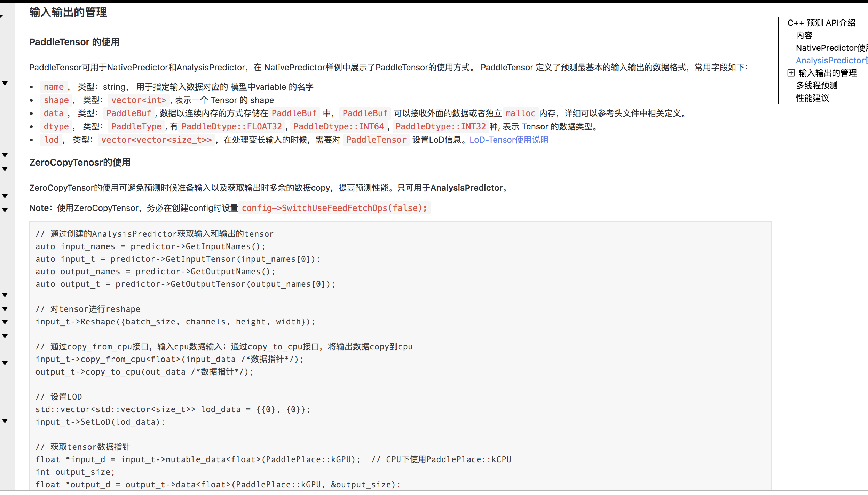Click the 'PaddleTensor 的使用' subheading

coord(74,42)
